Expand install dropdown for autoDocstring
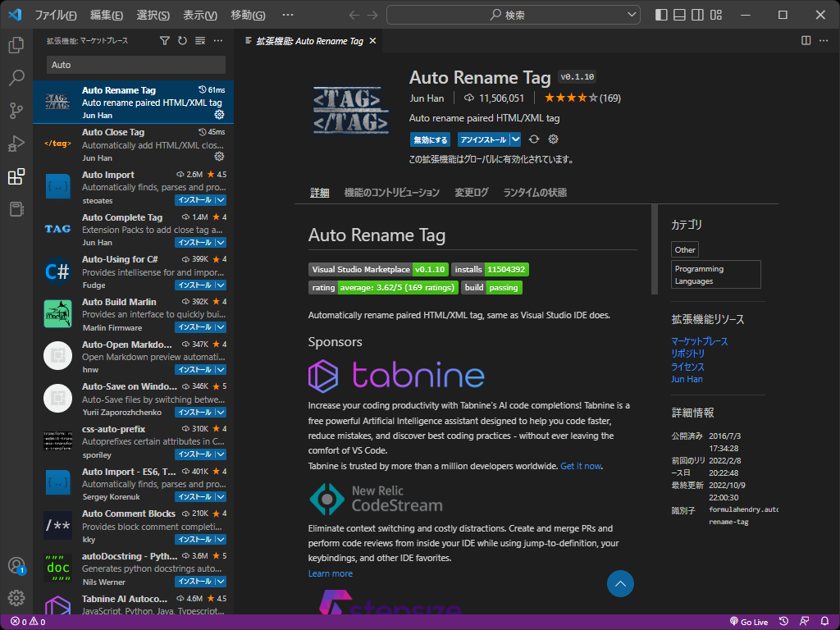 (x=221, y=582)
